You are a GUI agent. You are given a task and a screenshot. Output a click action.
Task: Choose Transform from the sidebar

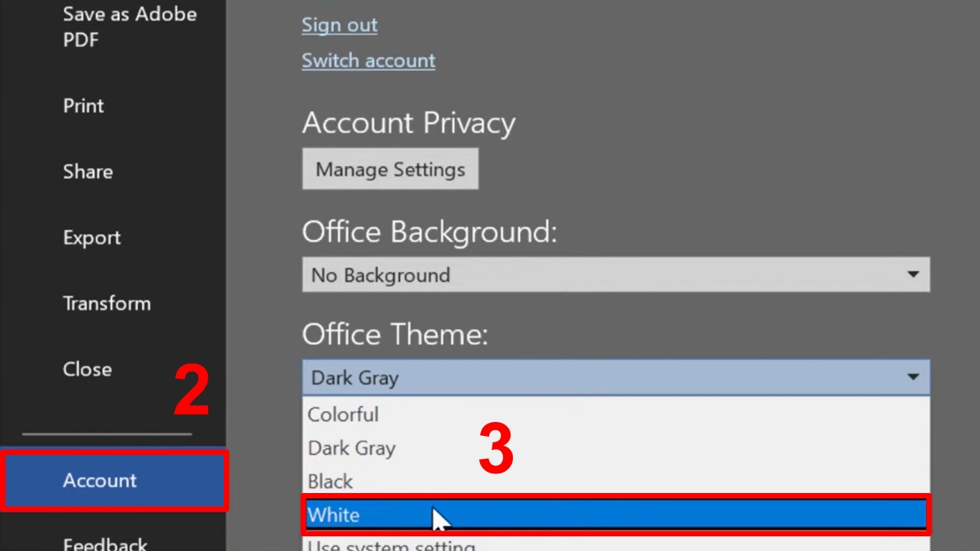(106, 304)
